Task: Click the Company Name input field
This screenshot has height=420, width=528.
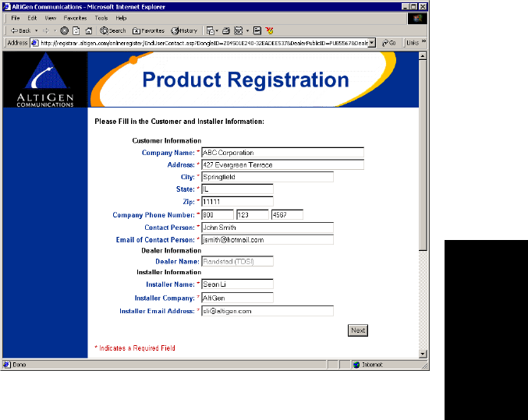Action: 282,153
